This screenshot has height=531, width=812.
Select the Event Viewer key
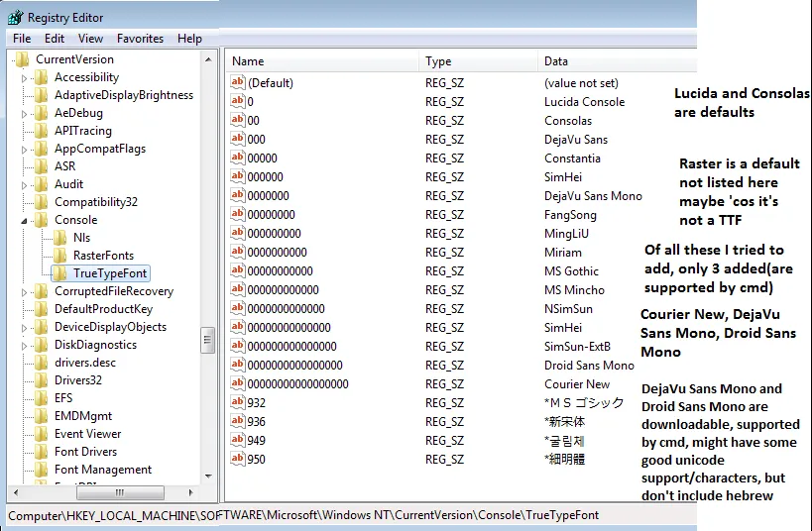pos(87,434)
